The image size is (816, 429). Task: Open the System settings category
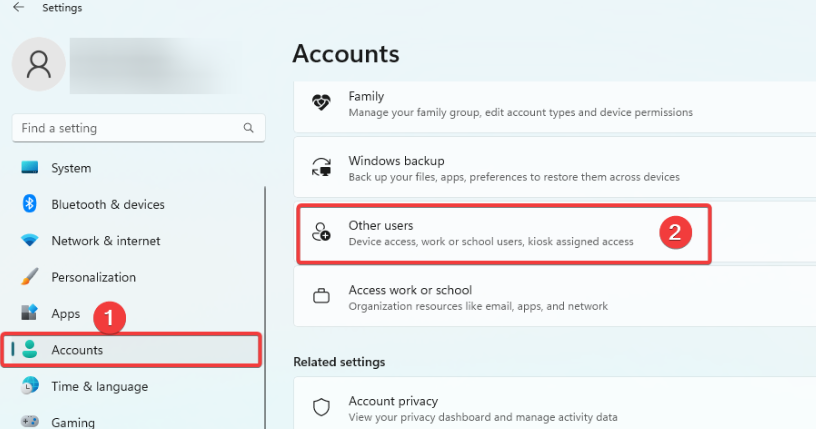(x=71, y=168)
